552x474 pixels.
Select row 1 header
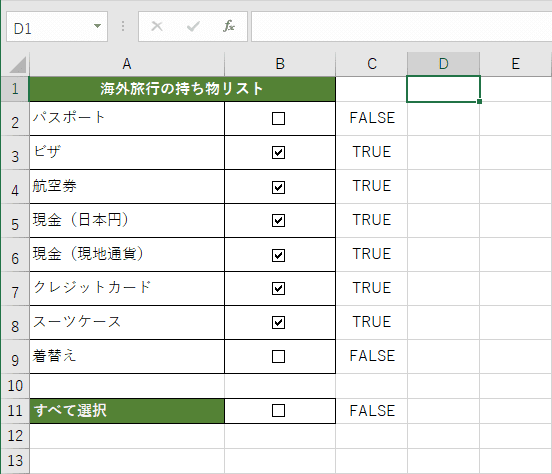[x=15, y=89]
